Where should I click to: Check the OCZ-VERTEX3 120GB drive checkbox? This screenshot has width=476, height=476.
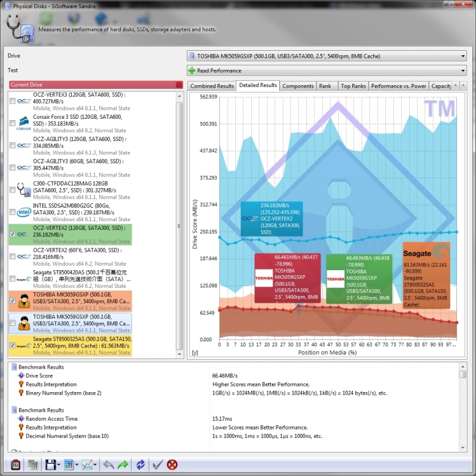(x=12, y=101)
